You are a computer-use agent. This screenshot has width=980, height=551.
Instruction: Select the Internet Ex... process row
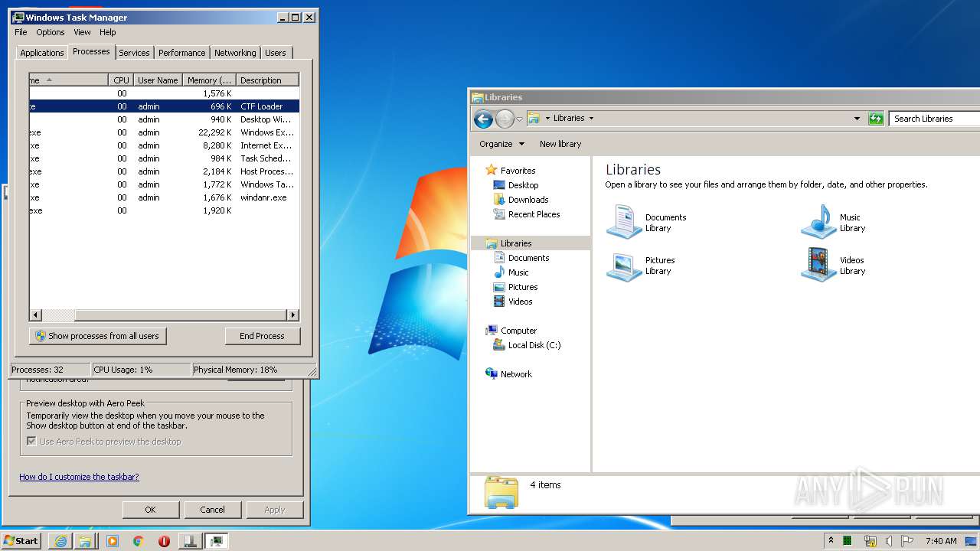click(164, 145)
